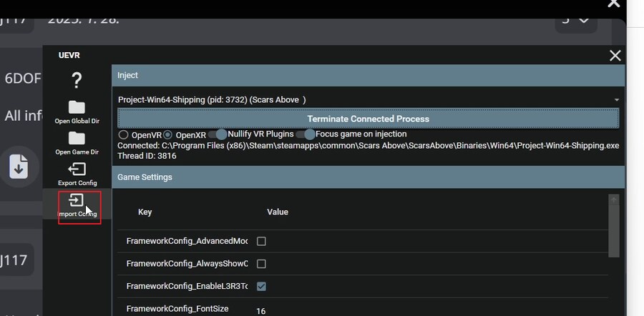This screenshot has width=644, height=316.
Task: Enable FrameworkConfig_AdvancedMode checkbox
Action: coord(261,242)
